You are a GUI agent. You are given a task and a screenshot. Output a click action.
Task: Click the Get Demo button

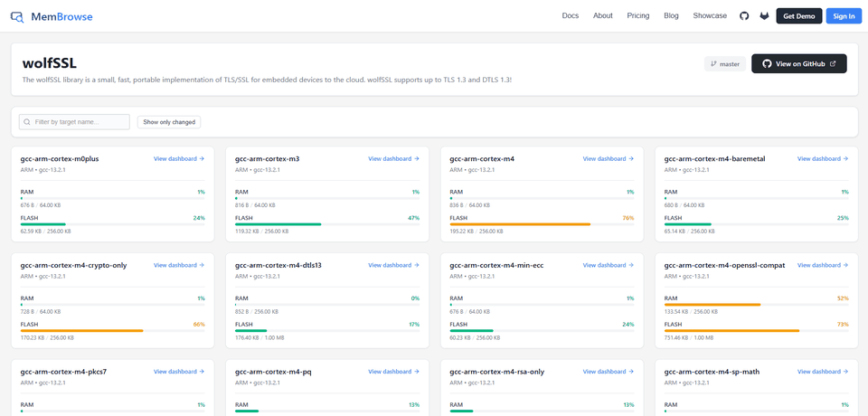click(x=798, y=16)
